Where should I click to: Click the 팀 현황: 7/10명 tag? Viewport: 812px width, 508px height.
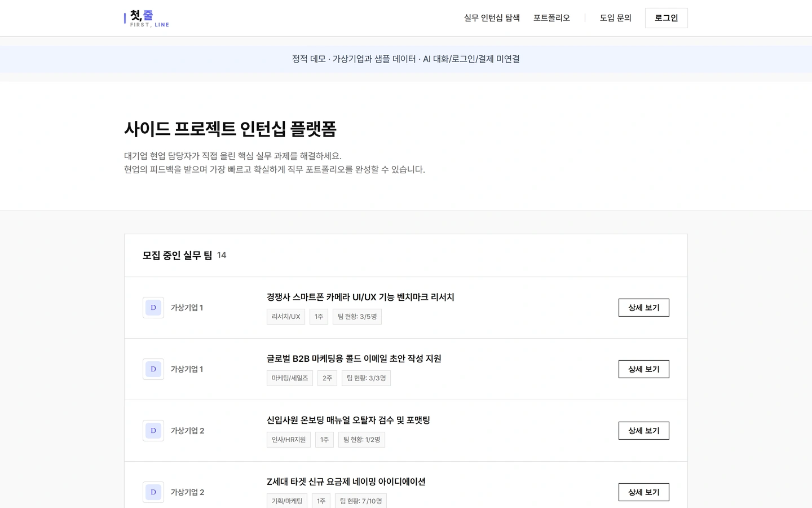point(361,501)
